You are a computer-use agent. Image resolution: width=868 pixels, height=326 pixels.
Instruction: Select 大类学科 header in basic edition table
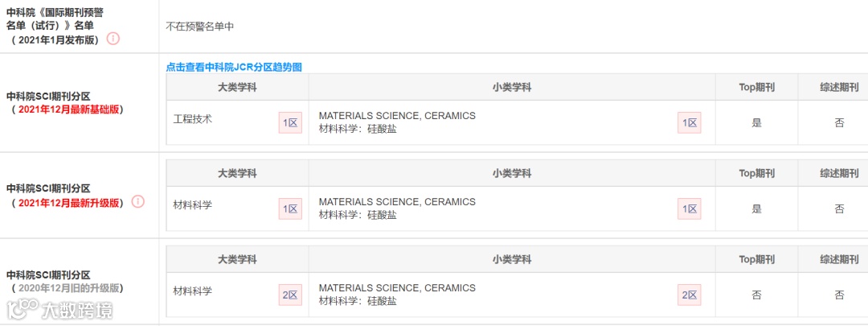(x=237, y=88)
